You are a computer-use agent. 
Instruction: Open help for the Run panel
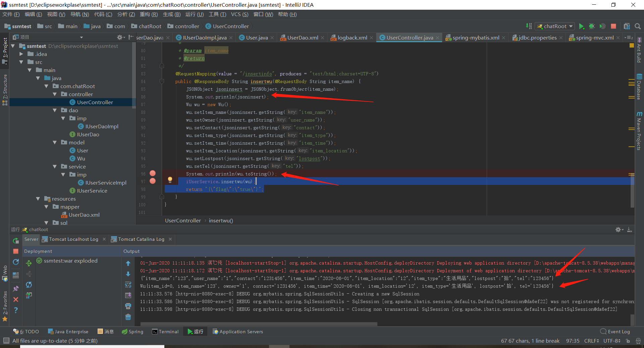click(16, 310)
